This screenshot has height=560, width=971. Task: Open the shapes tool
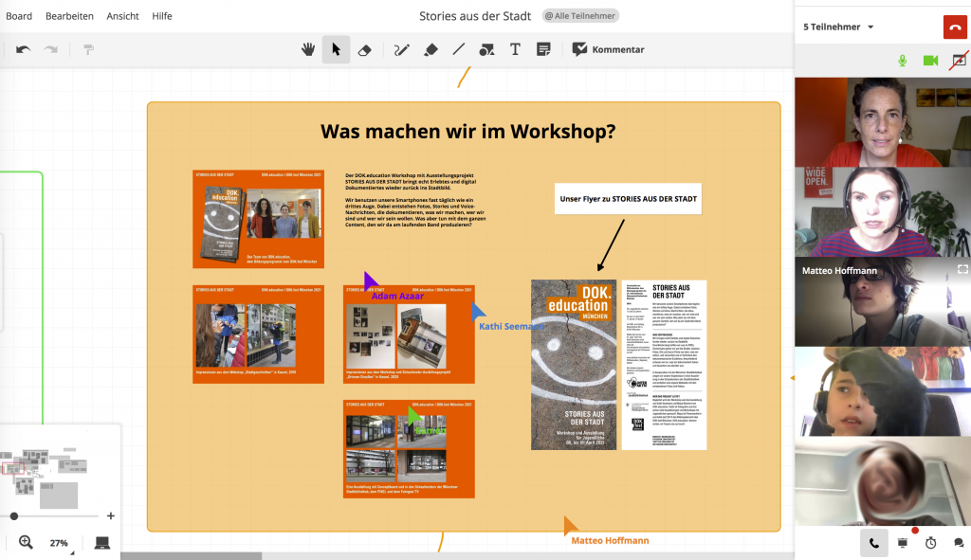(x=486, y=49)
